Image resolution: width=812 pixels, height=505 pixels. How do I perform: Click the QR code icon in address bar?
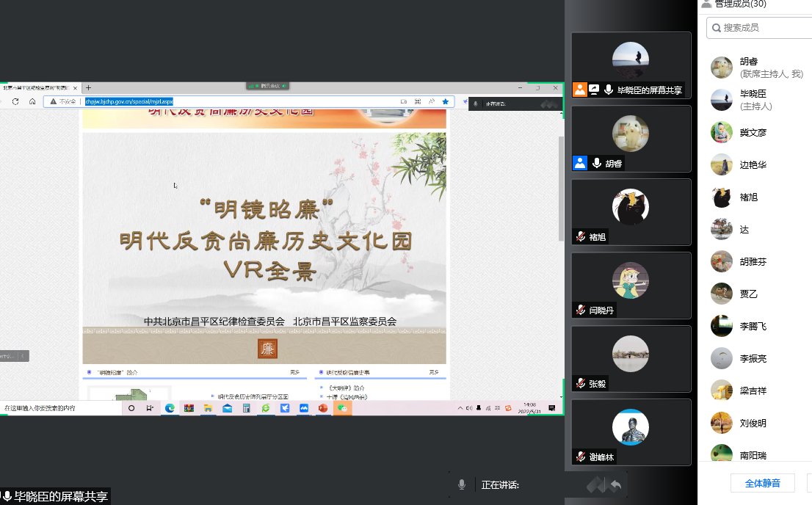pos(418,101)
